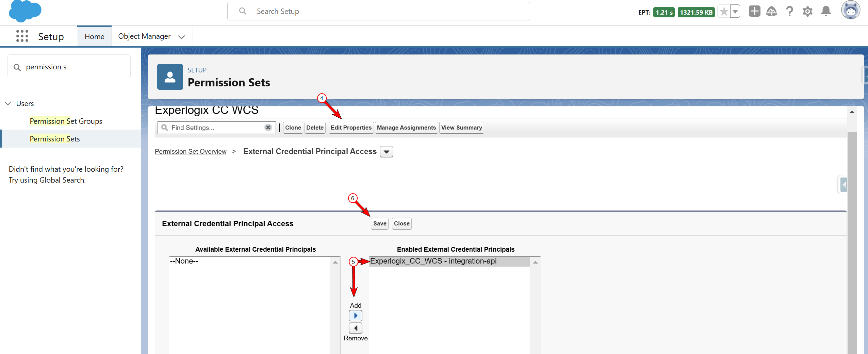Click the Delete button
The image size is (868, 354).
coord(315,128)
